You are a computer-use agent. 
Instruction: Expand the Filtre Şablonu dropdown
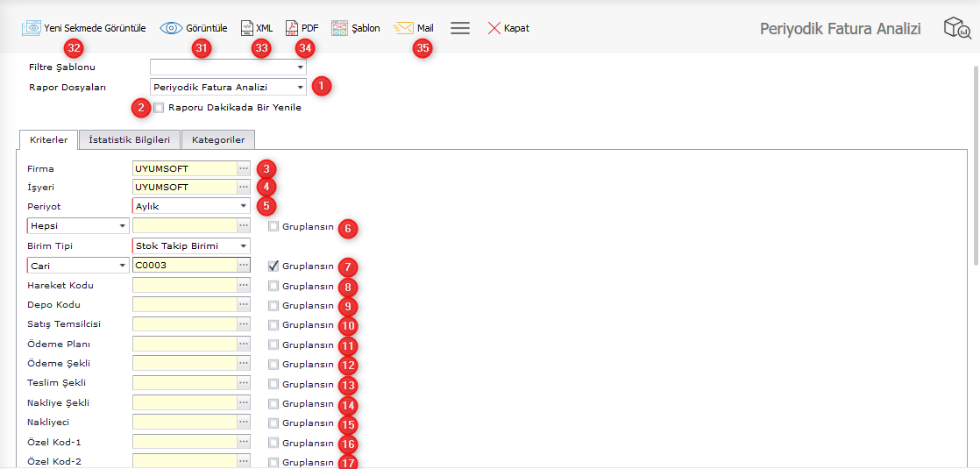[300, 67]
